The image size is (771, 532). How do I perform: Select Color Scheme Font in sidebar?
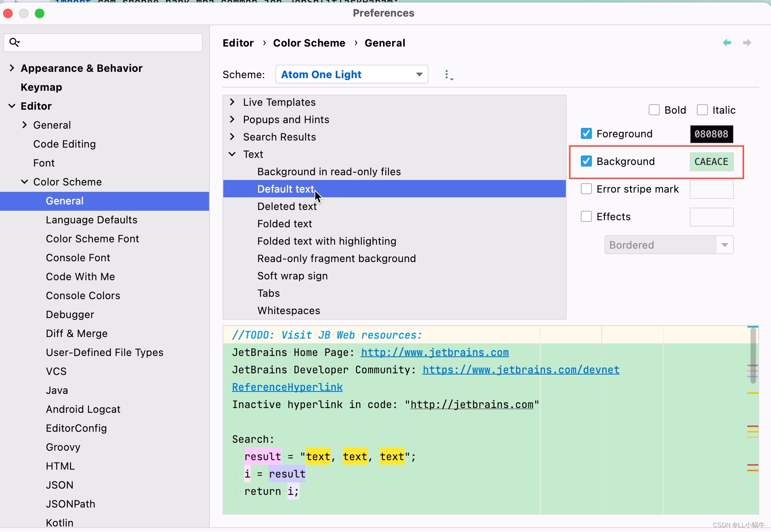(x=92, y=239)
